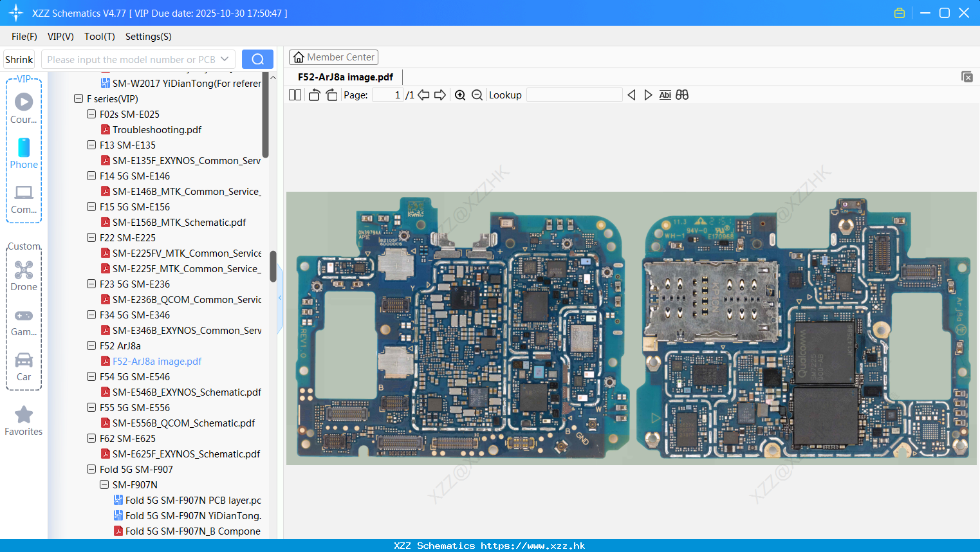Click the Shrink button
This screenshot has width=980, height=552.
coord(19,59)
